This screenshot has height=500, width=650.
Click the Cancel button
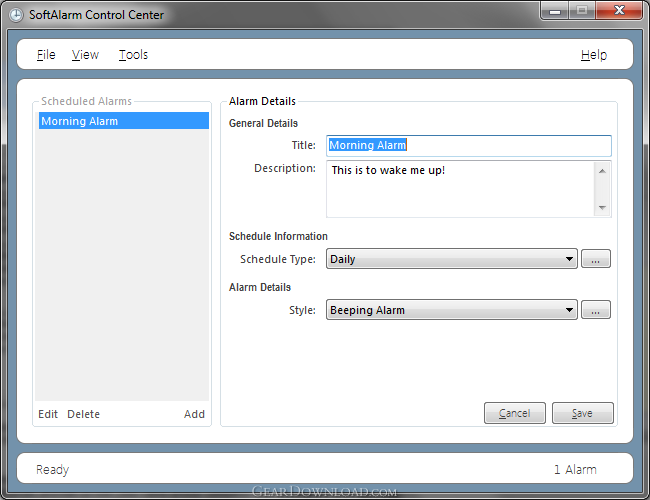tap(514, 413)
